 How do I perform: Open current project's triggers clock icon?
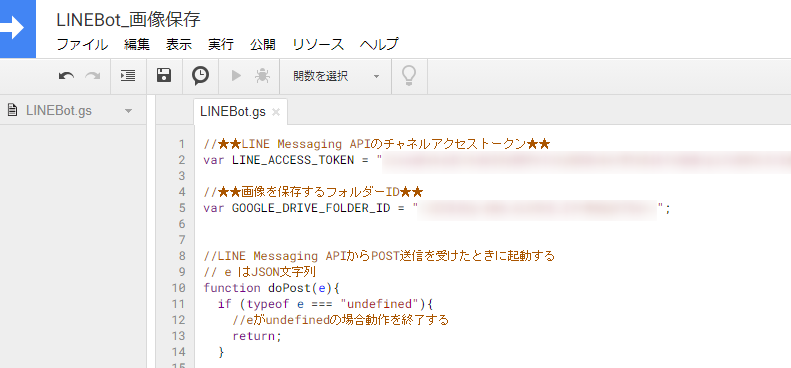[x=201, y=76]
